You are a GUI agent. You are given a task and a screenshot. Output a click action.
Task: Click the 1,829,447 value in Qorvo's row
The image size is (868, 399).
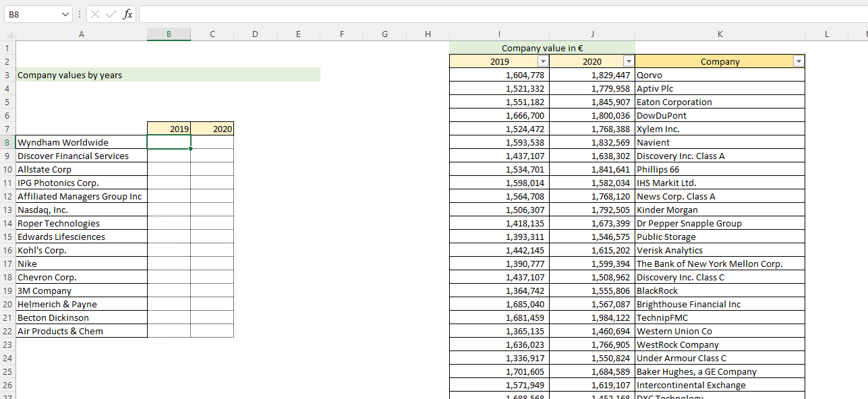click(592, 75)
